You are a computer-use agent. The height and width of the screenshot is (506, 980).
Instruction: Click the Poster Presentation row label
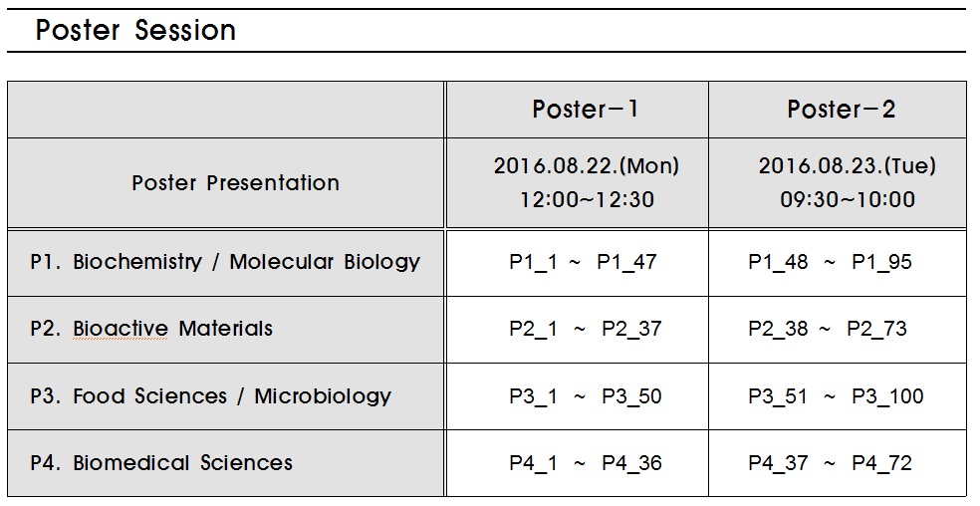click(235, 183)
